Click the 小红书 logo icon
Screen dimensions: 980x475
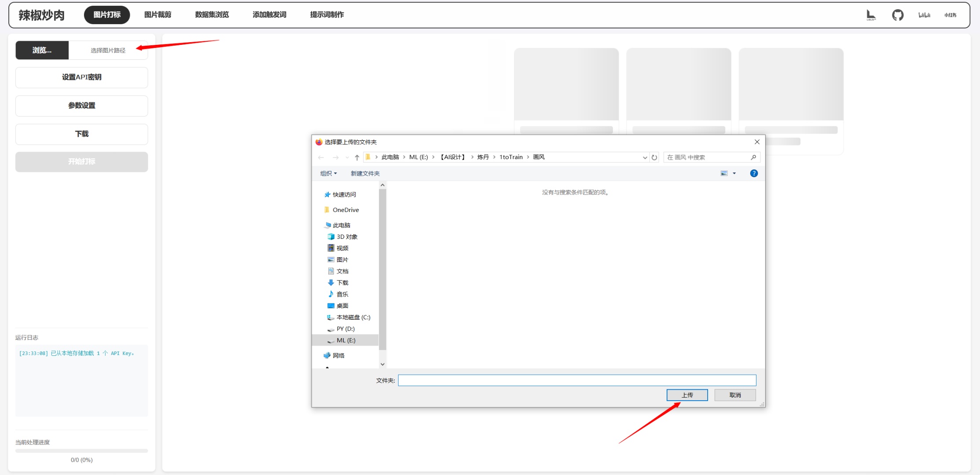[950, 15]
